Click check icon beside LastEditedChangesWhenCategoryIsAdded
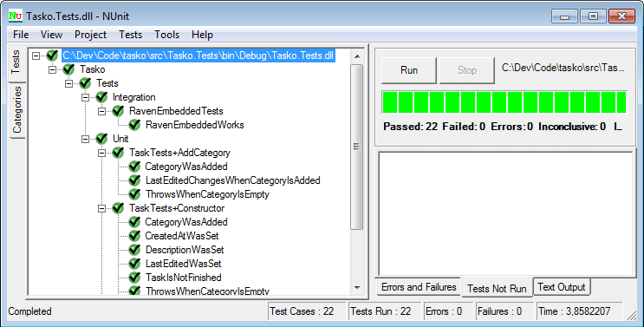 (x=134, y=180)
